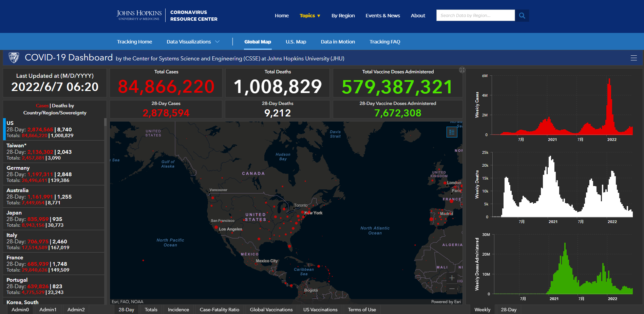
Task: Expand the Data Visualizations dropdown
Action: tap(193, 42)
